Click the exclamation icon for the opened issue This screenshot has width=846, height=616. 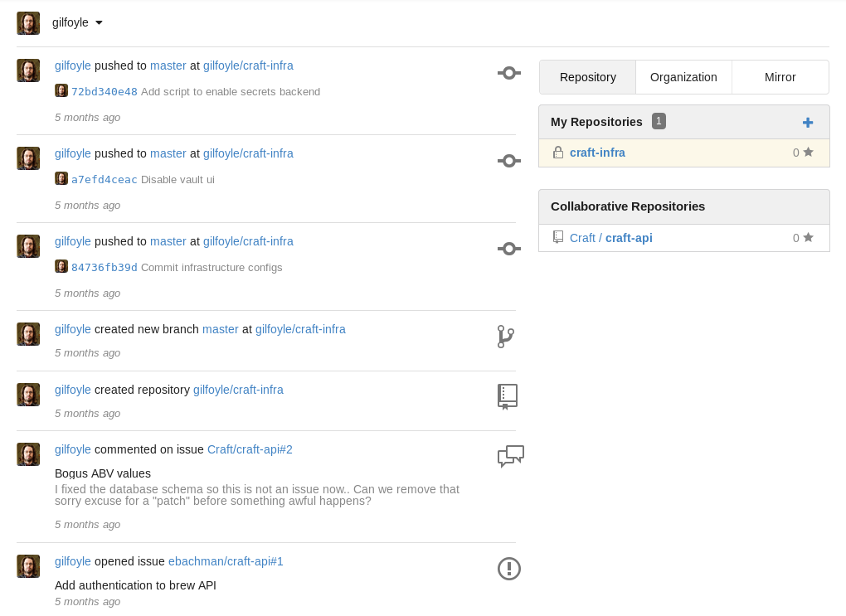tap(509, 569)
